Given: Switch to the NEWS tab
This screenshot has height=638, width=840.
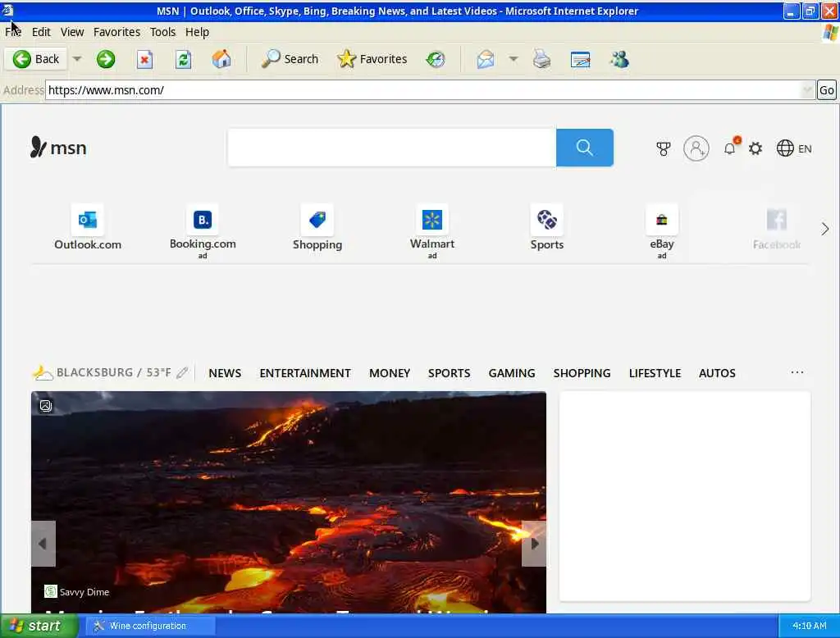Looking at the screenshot, I should click(225, 373).
